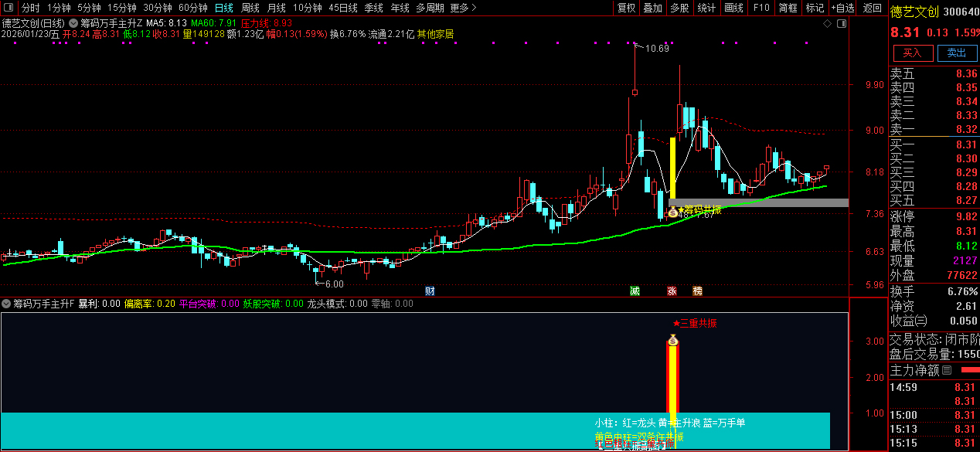Click the 涨 event marker below chart

(x=672, y=291)
